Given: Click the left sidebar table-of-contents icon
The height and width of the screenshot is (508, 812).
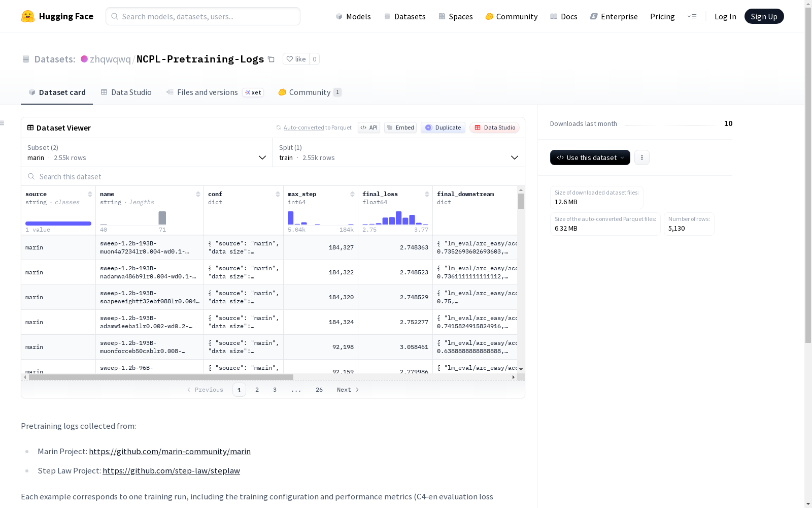Looking at the screenshot, I should [3, 123].
